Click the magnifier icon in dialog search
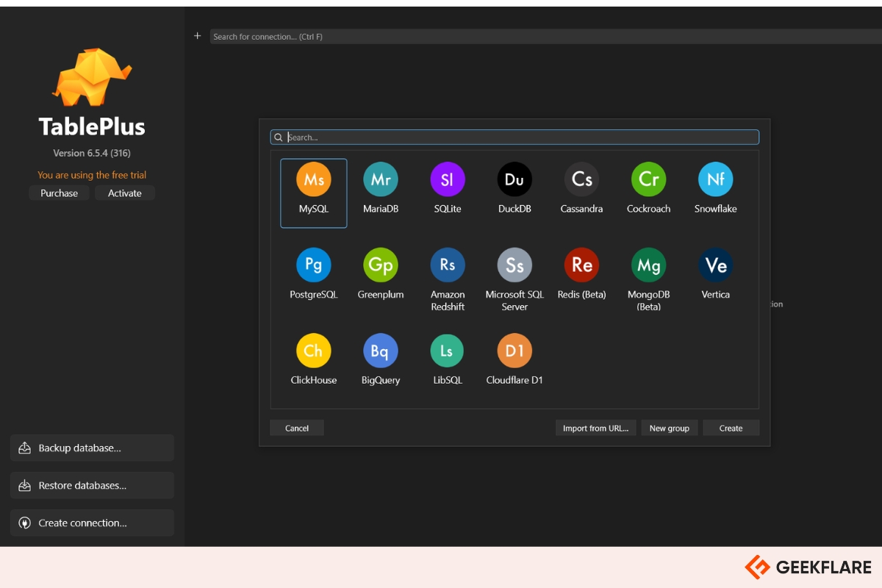The width and height of the screenshot is (882, 588). (x=278, y=137)
